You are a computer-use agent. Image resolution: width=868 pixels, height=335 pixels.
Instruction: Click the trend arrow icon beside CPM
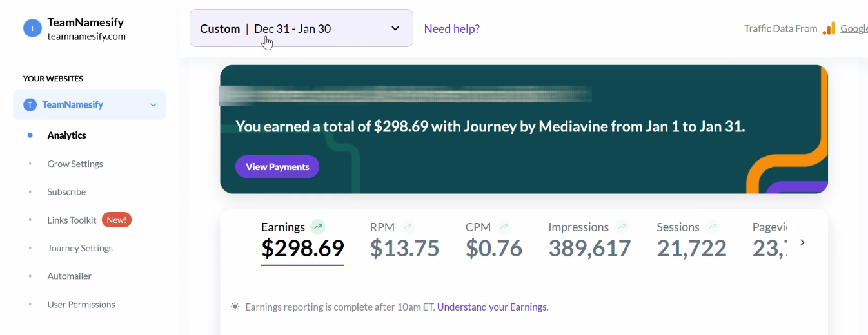[504, 227]
